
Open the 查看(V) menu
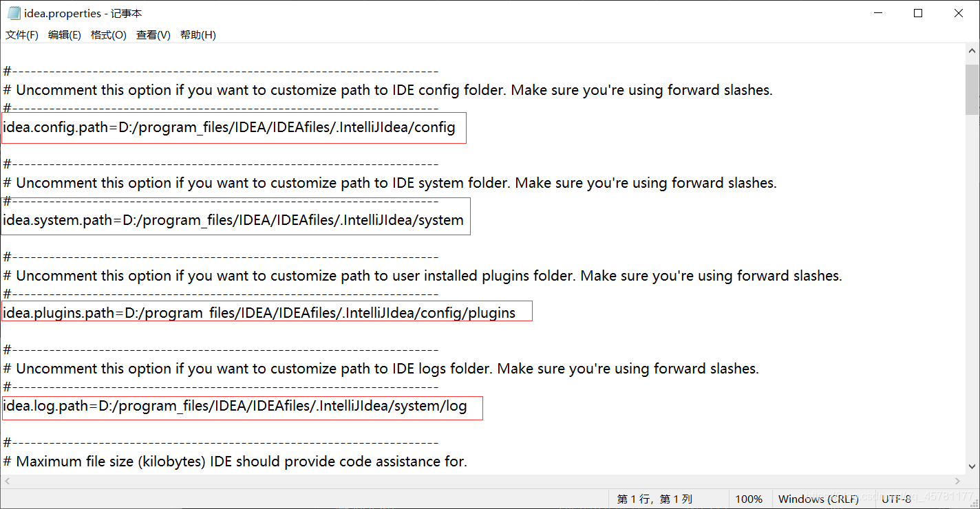point(153,35)
